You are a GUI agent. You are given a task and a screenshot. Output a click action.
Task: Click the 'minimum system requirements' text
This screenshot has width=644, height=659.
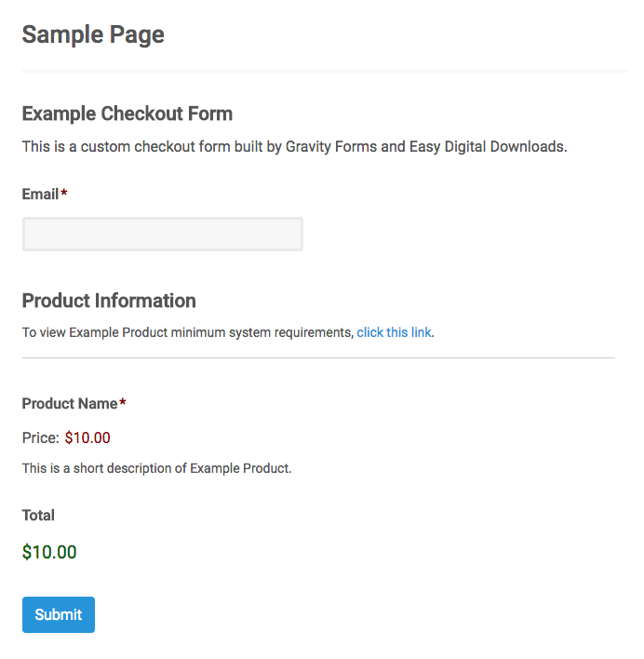coord(262,332)
